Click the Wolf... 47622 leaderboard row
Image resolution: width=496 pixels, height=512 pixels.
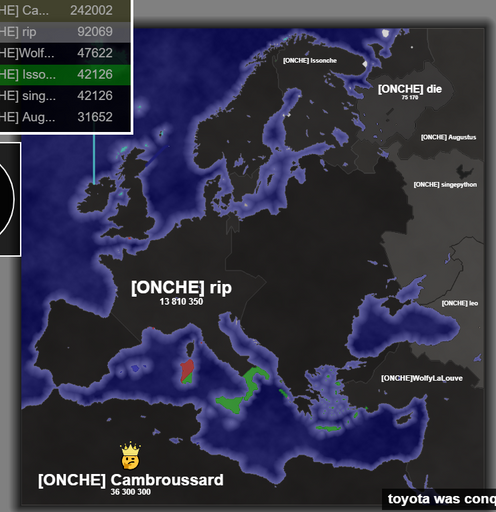point(65,53)
